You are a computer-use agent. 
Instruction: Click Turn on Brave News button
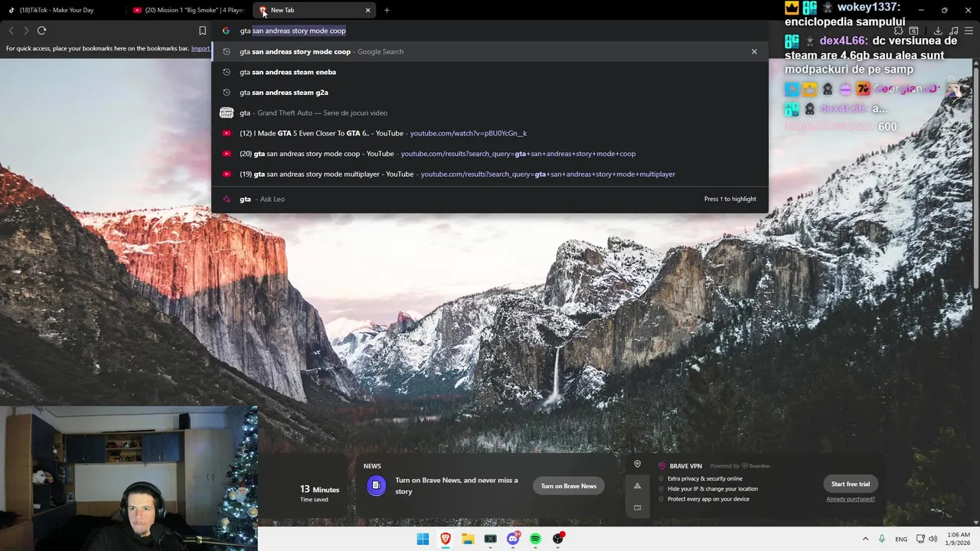(569, 486)
